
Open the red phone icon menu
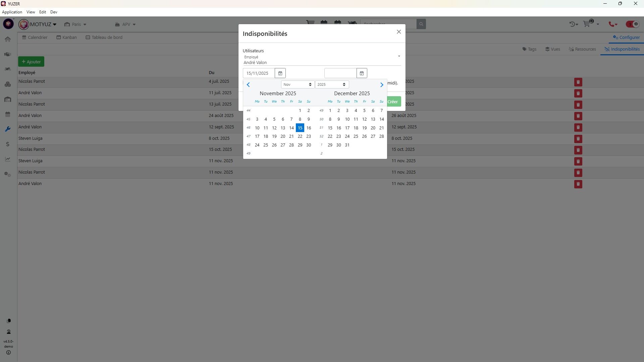tap(613, 24)
